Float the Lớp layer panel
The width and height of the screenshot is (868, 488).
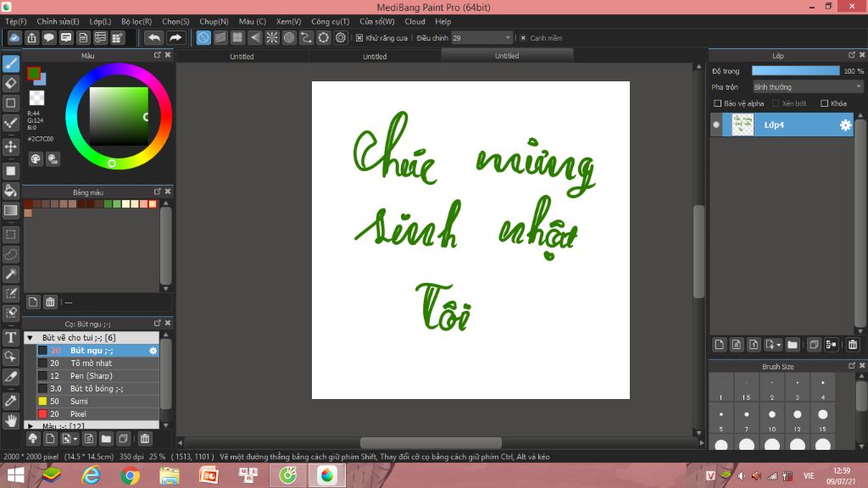tap(851, 55)
